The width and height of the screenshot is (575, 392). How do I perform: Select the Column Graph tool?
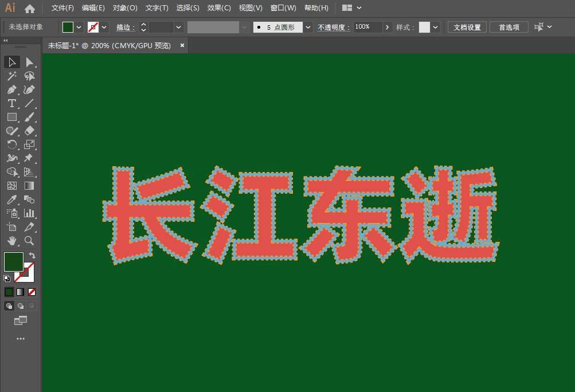pyautogui.click(x=29, y=213)
